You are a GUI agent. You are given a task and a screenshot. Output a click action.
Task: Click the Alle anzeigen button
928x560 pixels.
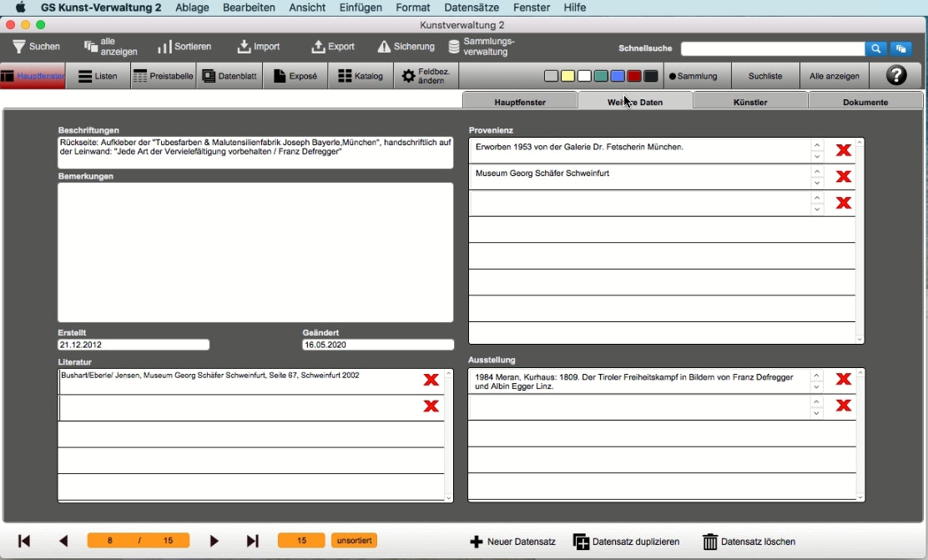tap(834, 76)
